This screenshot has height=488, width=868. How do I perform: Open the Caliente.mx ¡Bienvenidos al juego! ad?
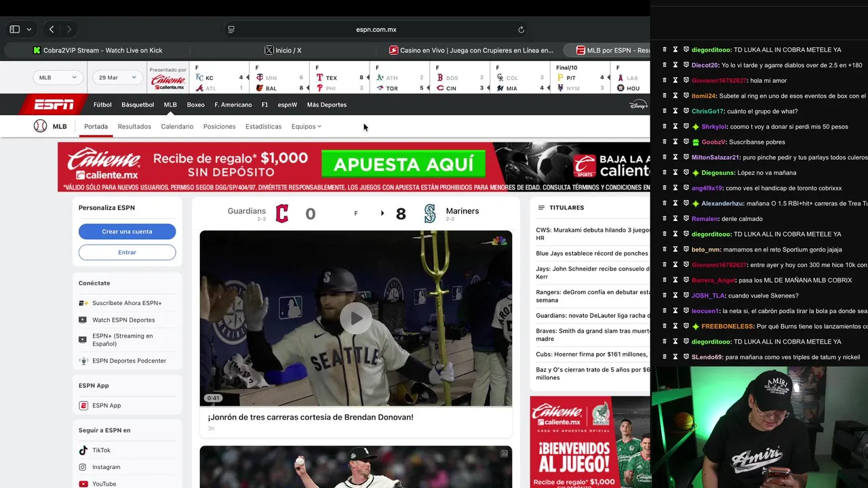point(590,442)
